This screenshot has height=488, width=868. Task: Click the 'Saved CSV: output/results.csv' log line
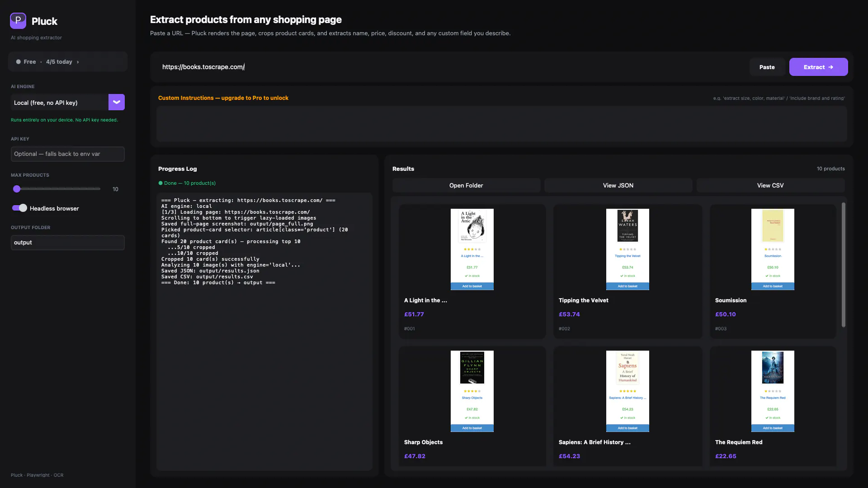(x=207, y=277)
